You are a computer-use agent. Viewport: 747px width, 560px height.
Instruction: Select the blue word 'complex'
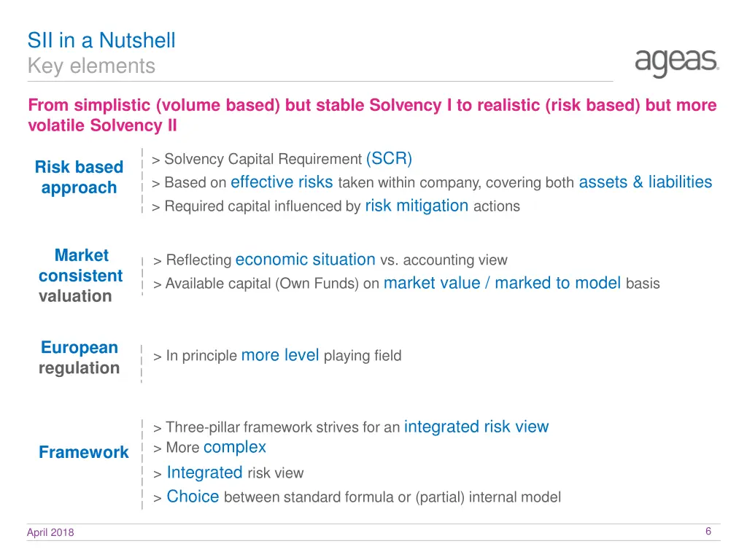coord(235,447)
